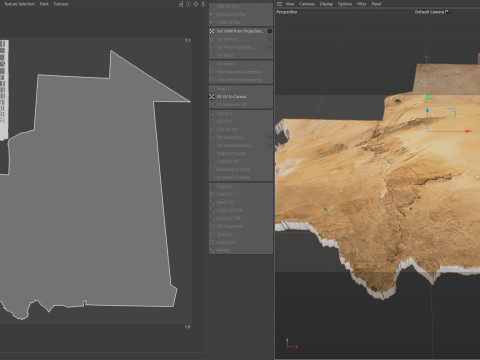Click the UV Unwrap entry text
The image size is (480, 360).
[228, 39]
